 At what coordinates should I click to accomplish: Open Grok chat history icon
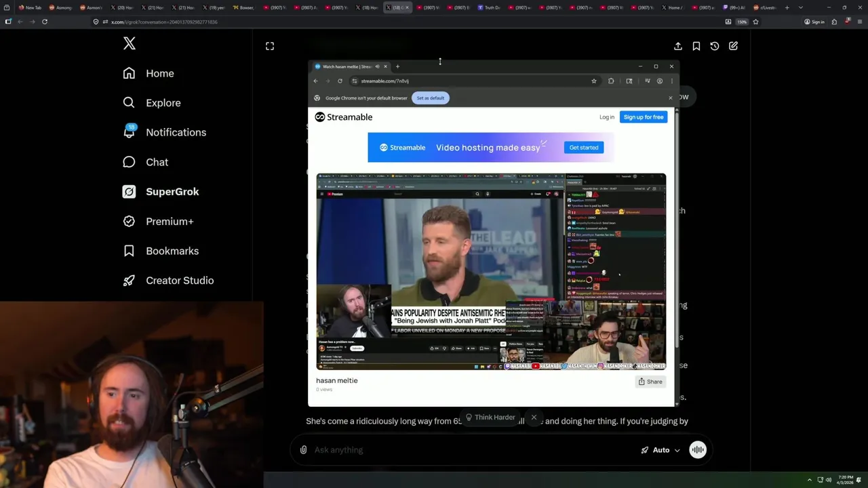(x=715, y=46)
